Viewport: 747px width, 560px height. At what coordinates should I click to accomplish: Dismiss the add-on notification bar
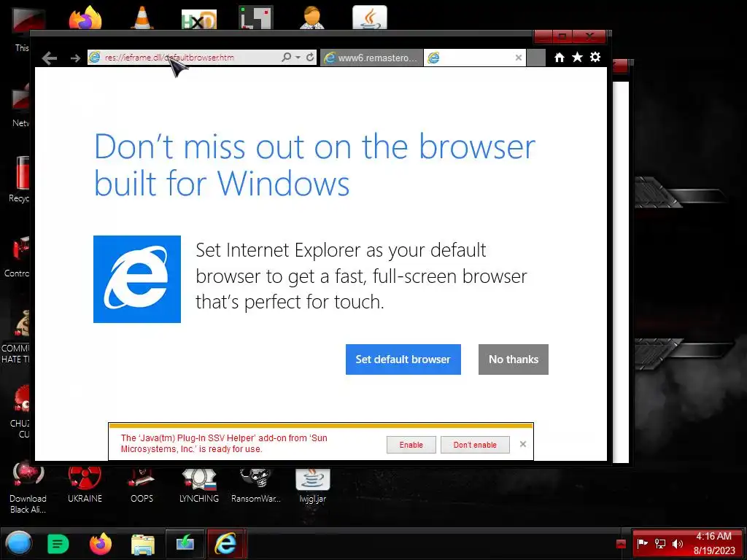point(522,444)
